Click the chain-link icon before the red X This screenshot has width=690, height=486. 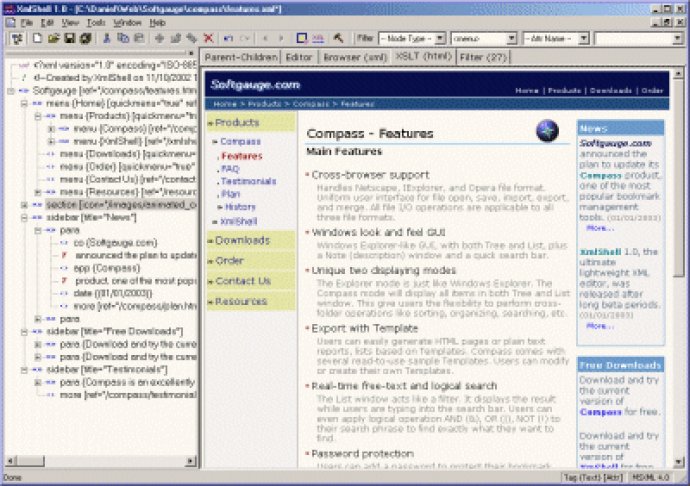(x=191, y=39)
